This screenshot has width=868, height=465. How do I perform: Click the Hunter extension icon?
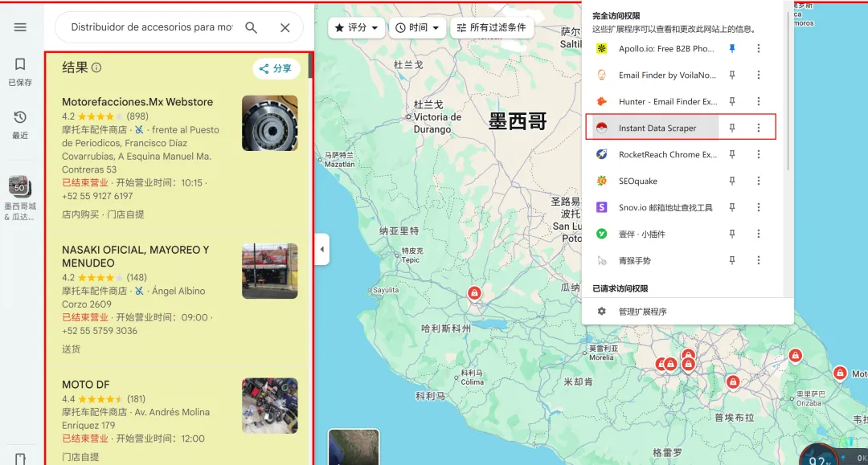coord(602,102)
